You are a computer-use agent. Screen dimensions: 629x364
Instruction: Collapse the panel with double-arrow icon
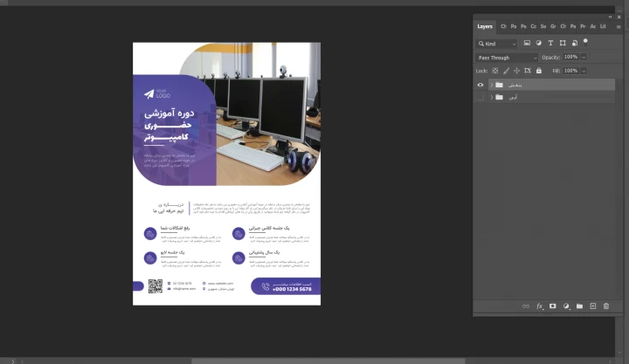[610, 17]
